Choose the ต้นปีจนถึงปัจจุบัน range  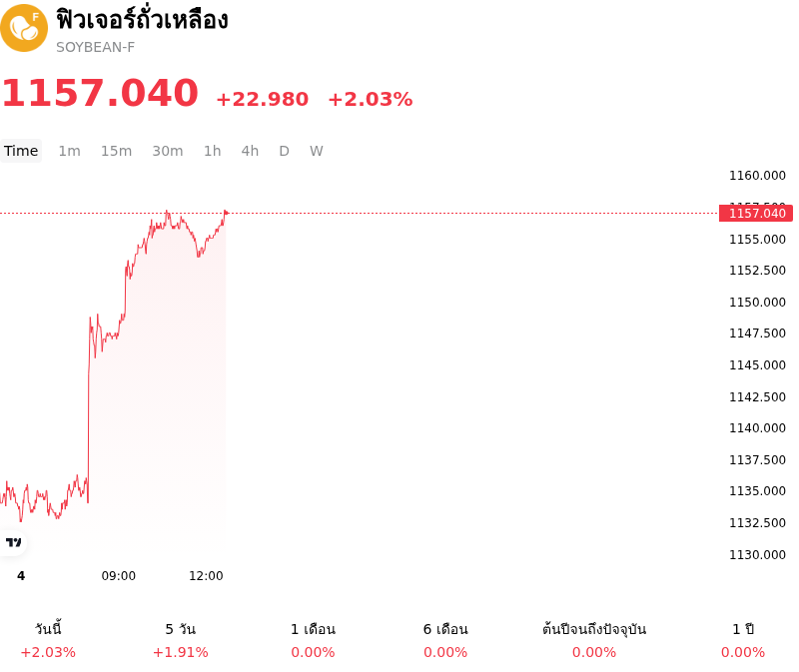pos(594,640)
